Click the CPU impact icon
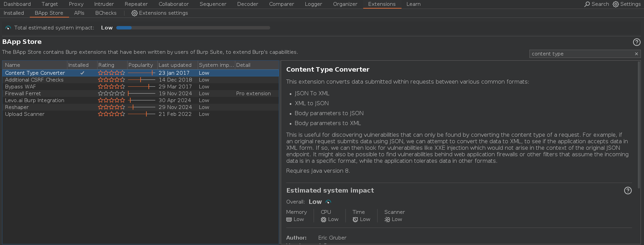Viewport: 644px width, 245px height. [x=324, y=219]
